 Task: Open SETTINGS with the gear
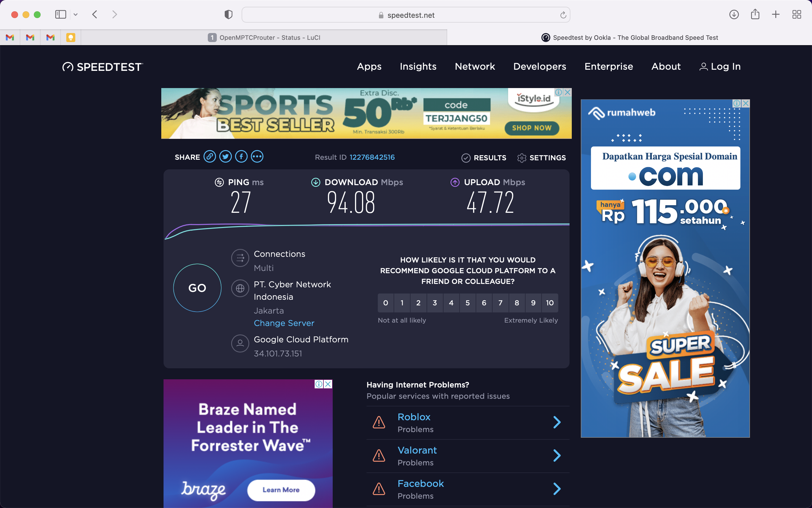click(x=542, y=157)
